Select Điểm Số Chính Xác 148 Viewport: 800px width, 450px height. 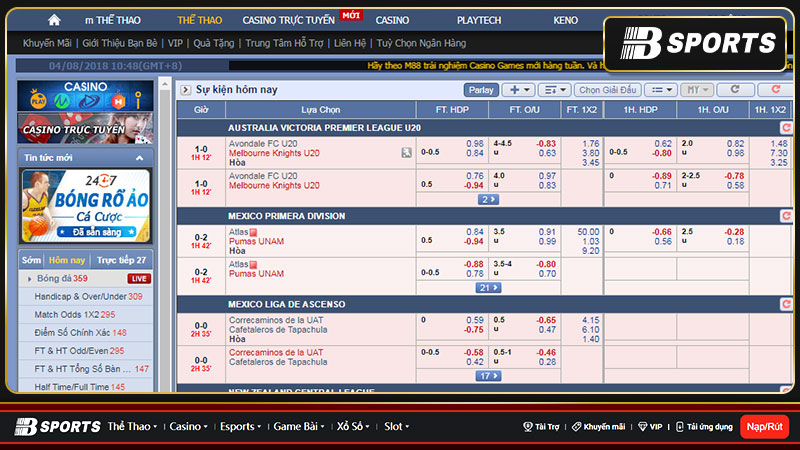point(80,333)
